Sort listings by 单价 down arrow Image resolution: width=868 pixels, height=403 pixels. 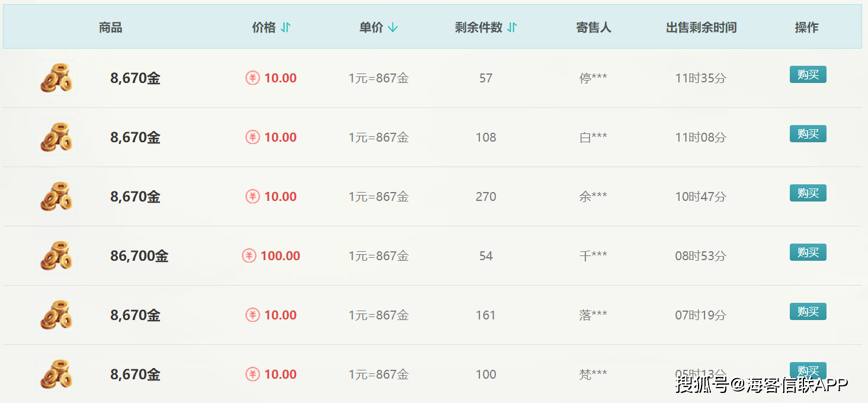[x=393, y=27]
